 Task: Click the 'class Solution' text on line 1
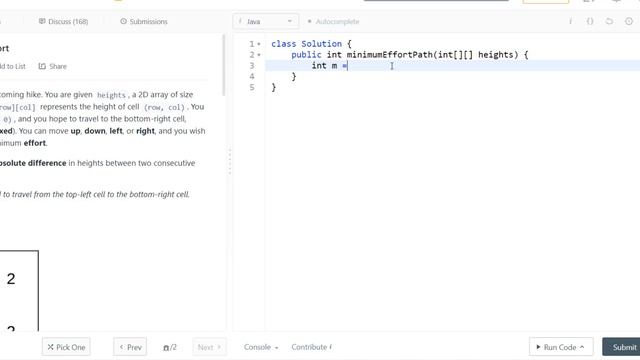click(x=307, y=44)
